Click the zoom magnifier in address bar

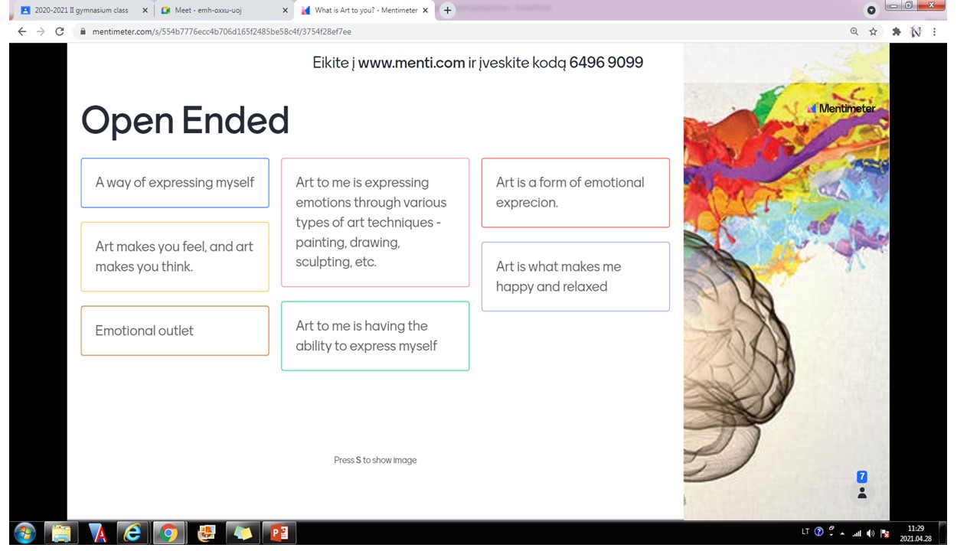(x=854, y=32)
